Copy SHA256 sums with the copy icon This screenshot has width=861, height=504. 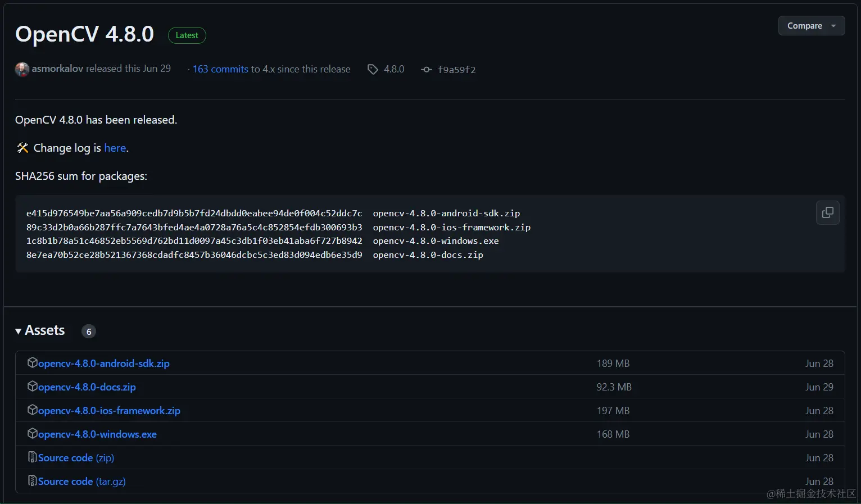click(827, 212)
